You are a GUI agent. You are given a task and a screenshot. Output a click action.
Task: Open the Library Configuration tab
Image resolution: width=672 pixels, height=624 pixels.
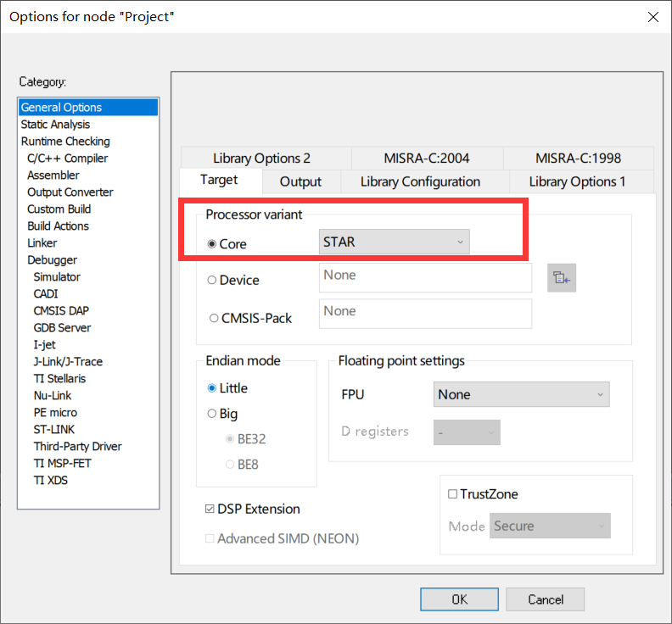click(420, 181)
